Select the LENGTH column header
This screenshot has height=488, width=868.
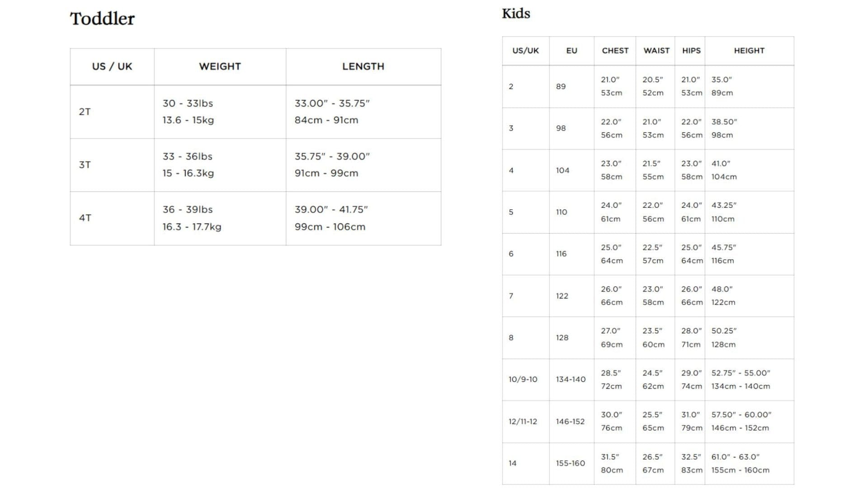click(363, 66)
